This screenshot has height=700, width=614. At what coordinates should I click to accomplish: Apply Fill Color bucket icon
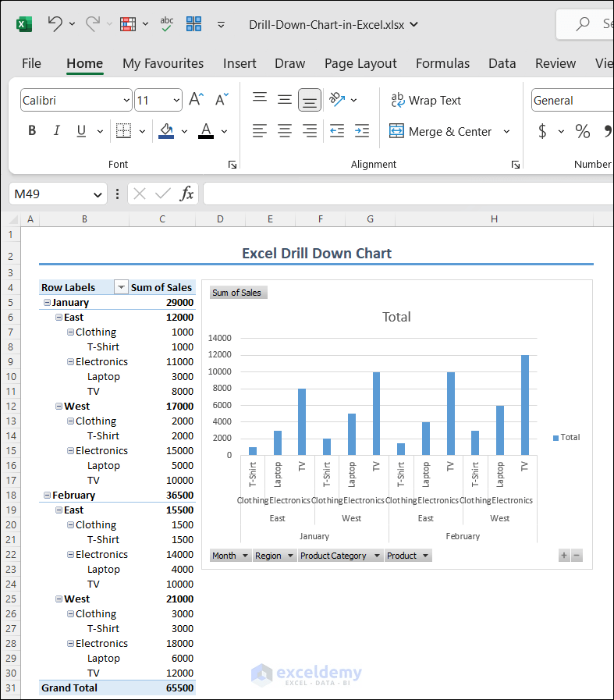click(x=166, y=131)
